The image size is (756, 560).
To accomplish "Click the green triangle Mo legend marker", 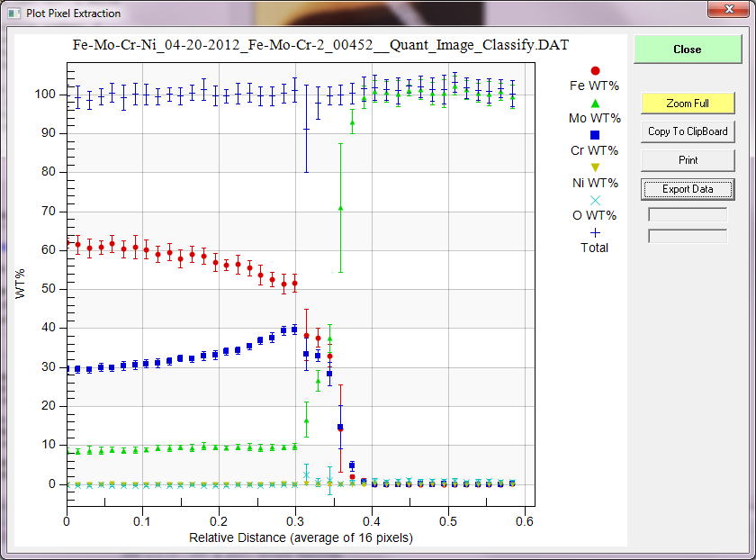I will (594, 103).
